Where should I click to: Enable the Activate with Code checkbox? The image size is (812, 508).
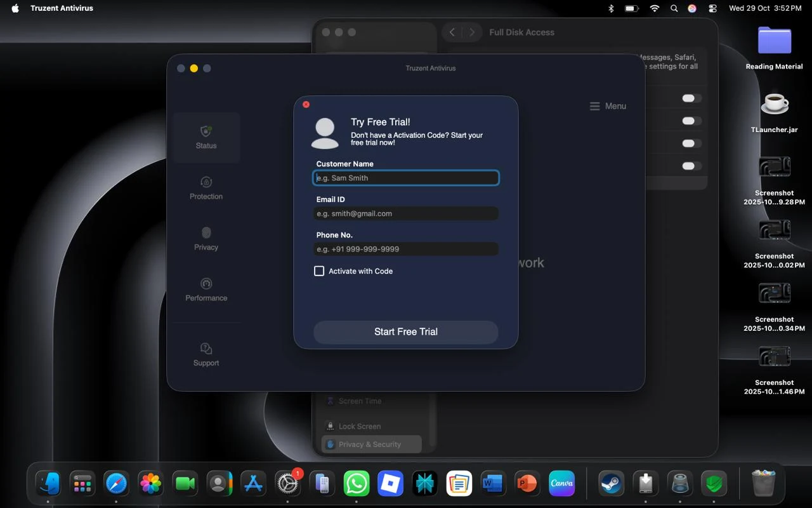point(319,271)
